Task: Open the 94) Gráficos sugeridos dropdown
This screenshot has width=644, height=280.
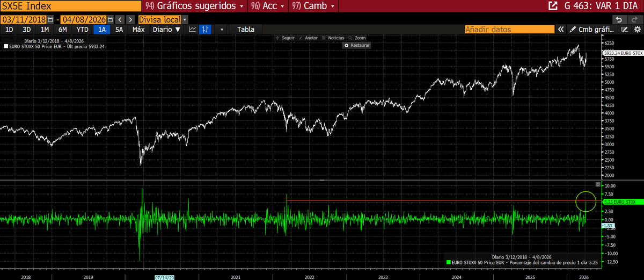Action: (x=195, y=6)
